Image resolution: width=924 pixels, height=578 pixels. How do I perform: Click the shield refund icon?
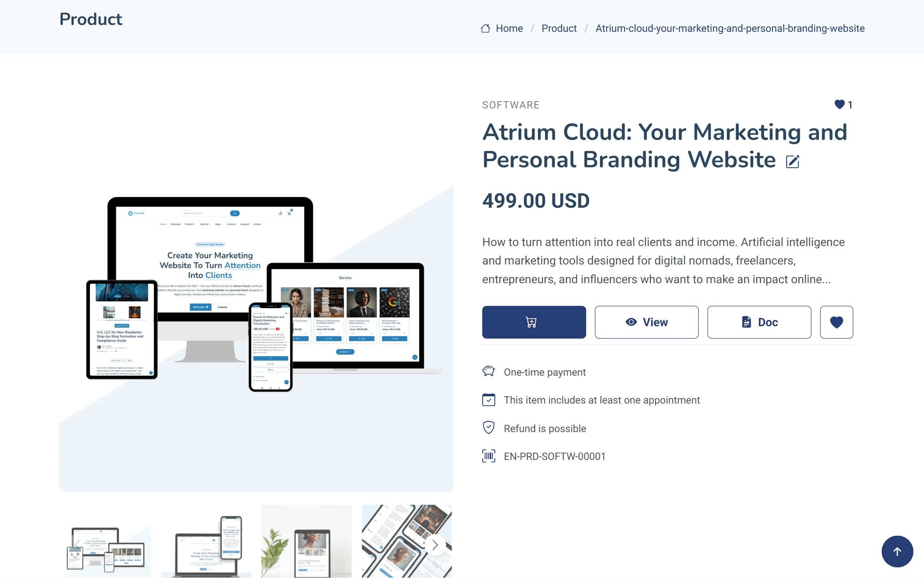(x=489, y=428)
